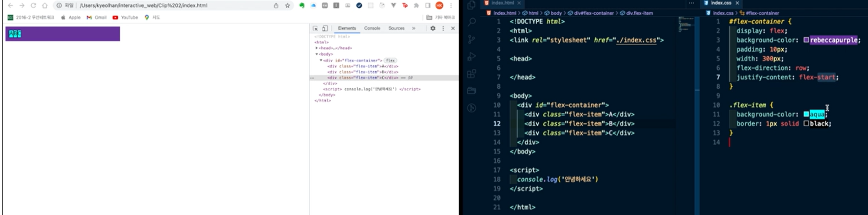868x215 pixels.
Task: Switch to DevTools Elements tab
Action: pyautogui.click(x=347, y=28)
